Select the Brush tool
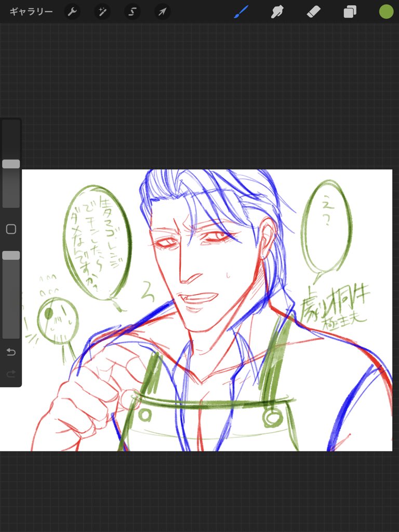 pyautogui.click(x=241, y=12)
